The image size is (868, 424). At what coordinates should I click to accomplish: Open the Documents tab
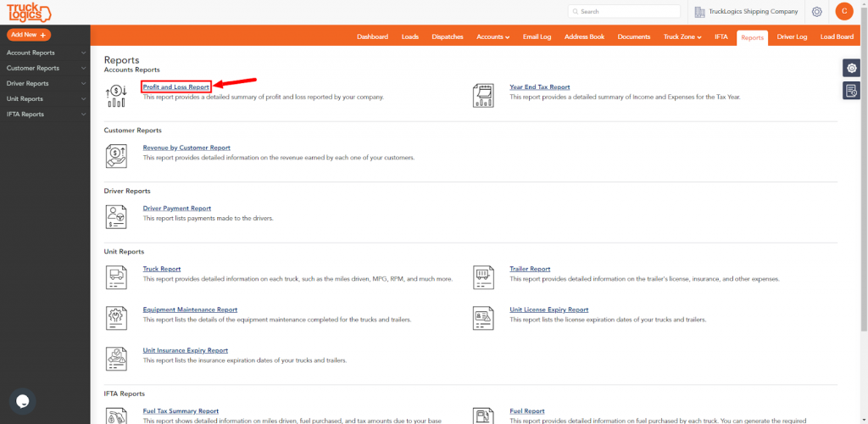pos(634,37)
